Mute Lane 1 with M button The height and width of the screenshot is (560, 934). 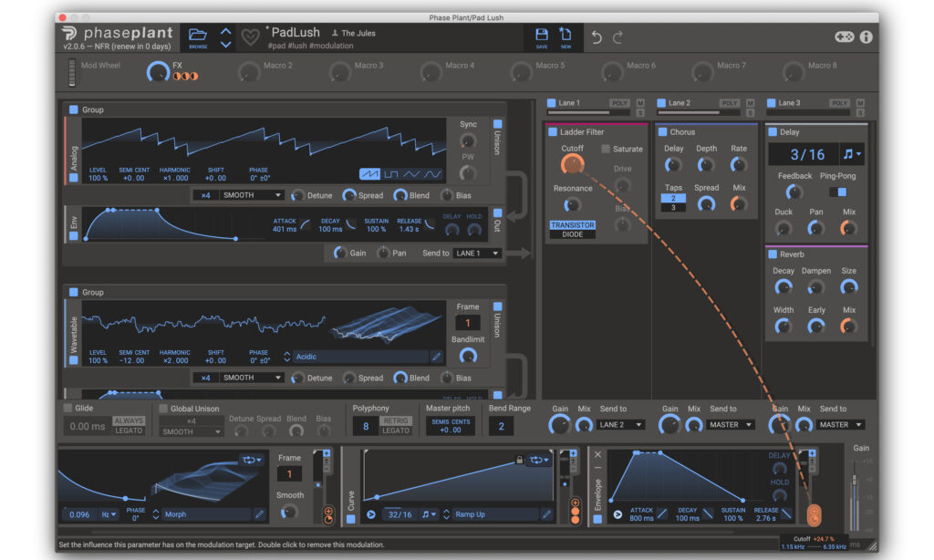[x=640, y=103]
